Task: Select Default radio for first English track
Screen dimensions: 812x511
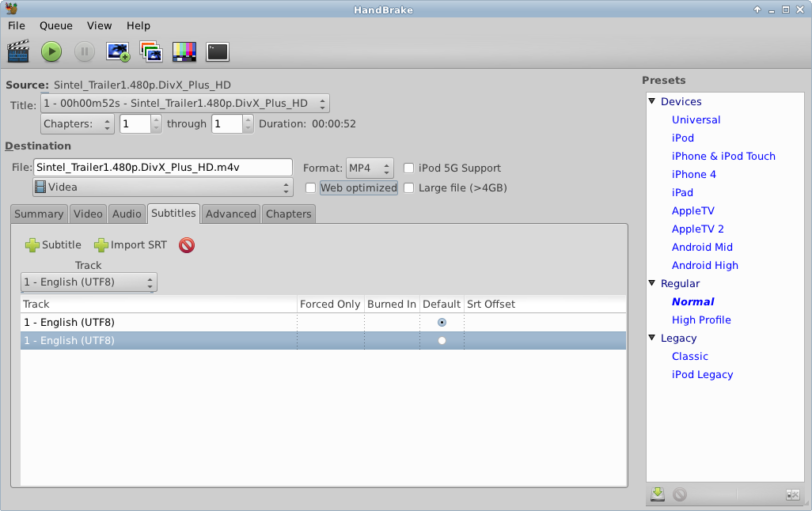Action: coord(442,322)
